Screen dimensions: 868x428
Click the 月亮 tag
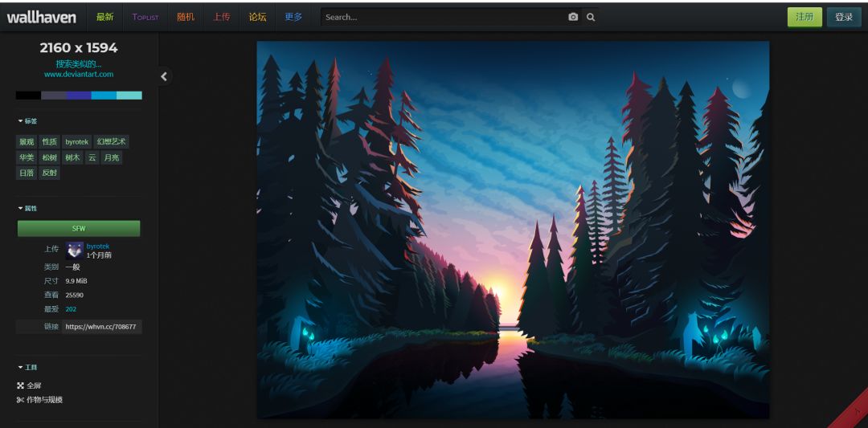112,157
